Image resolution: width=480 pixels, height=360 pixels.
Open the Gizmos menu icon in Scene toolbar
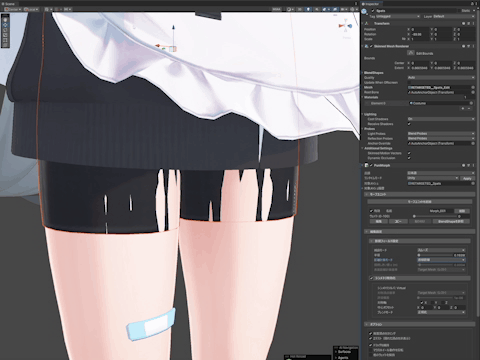[x=353, y=9]
